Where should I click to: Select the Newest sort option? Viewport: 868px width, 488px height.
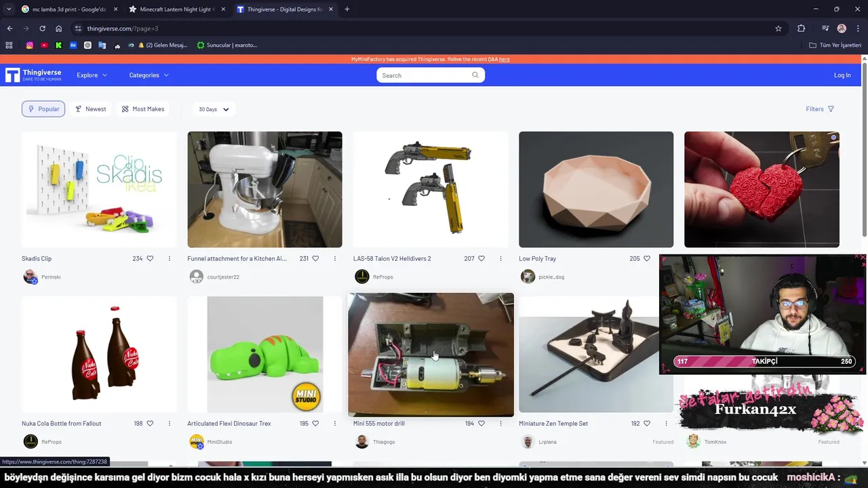pyautogui.click(x=90, y=109)
